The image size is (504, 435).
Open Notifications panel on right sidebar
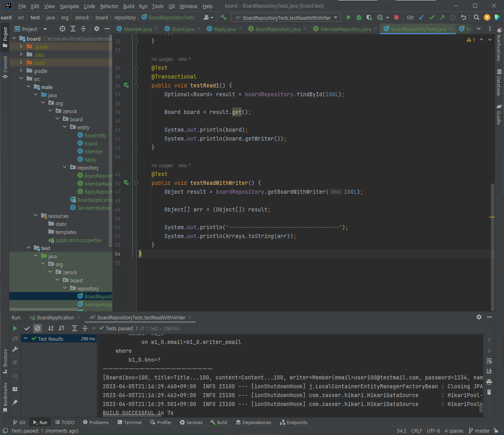(x=499, y=44)
